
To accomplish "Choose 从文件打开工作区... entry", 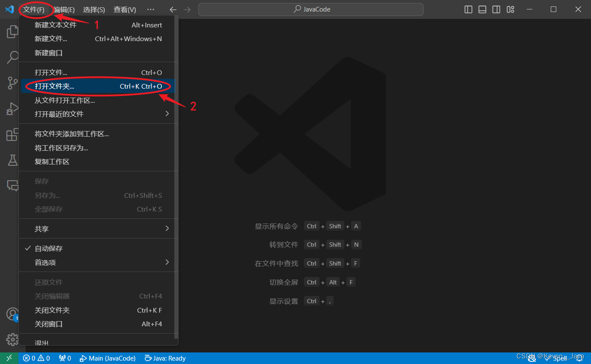I will (x=98, y=100).
